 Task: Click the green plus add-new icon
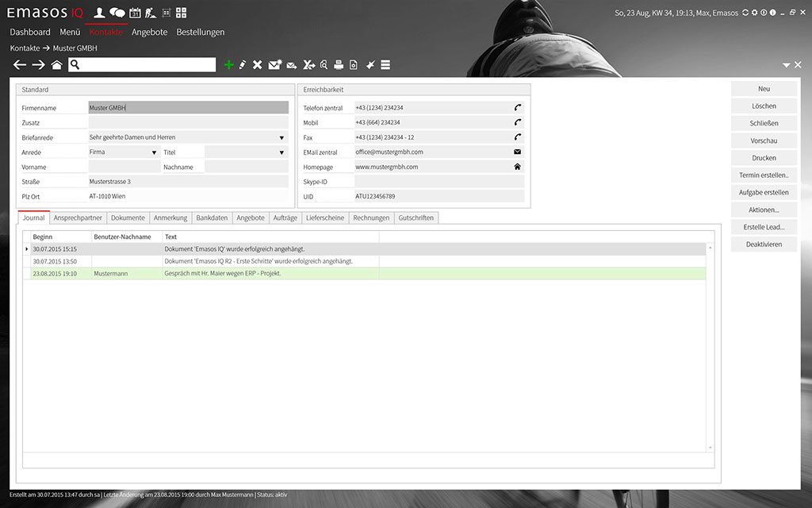pos(228,65)
